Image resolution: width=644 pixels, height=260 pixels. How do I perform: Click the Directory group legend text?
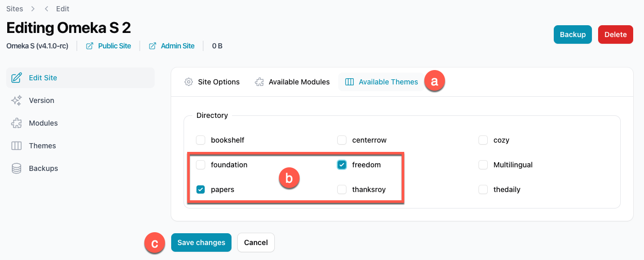click(212, 115)
